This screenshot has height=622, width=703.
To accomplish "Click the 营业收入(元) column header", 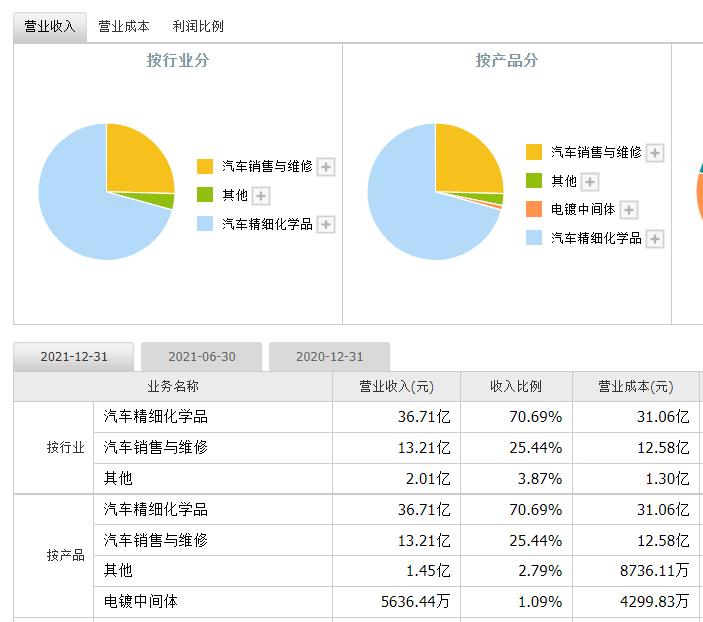I will click(396, 387).
